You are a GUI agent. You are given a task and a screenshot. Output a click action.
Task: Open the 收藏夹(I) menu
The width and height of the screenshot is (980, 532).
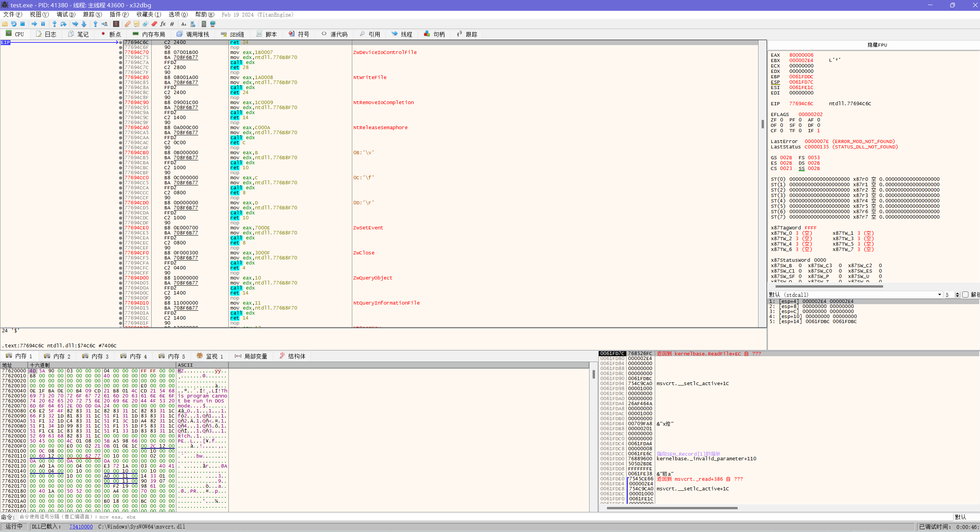click(x=149, y=15)
